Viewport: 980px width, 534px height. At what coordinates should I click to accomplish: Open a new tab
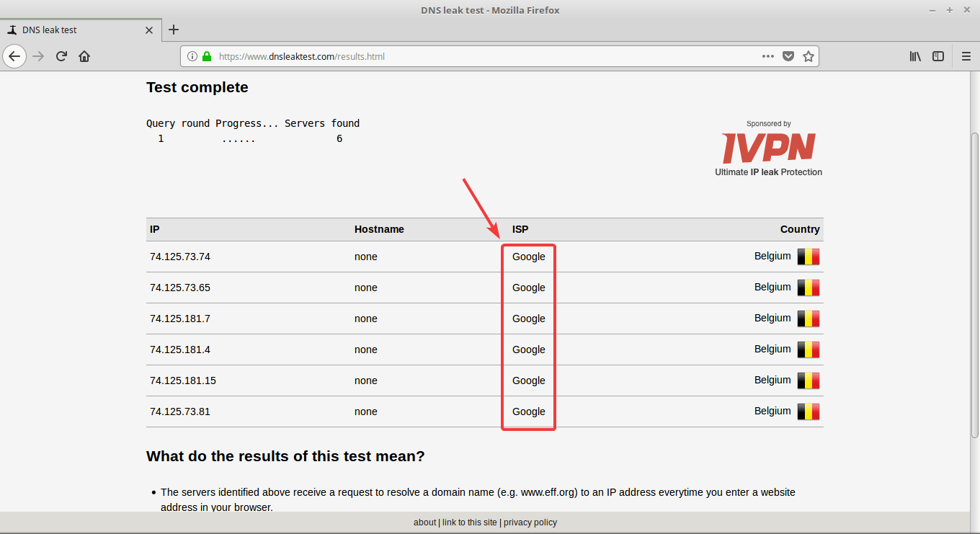click(174, 30)
